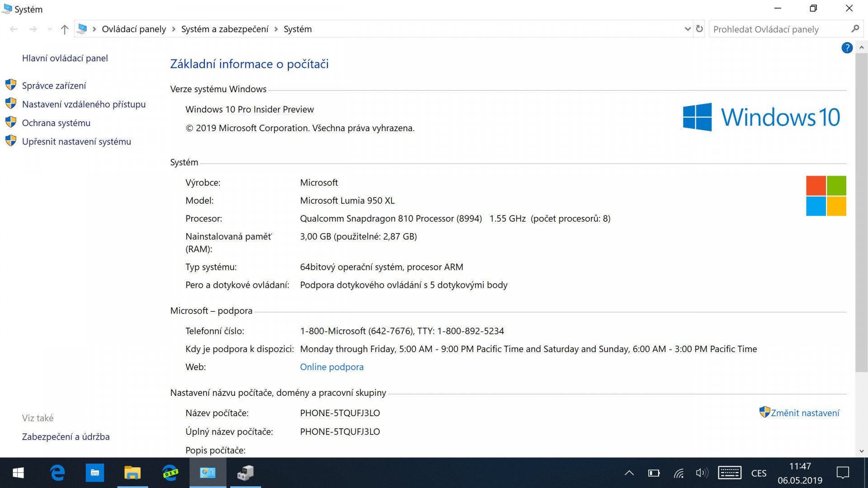Open Ovládací panely breadcrumb
The image size is (868, 488).
134,29
